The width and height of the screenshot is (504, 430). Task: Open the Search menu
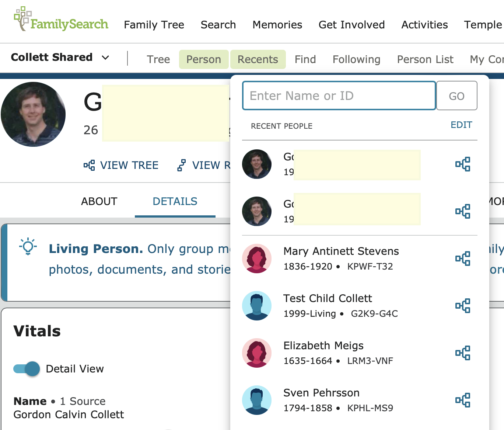point(218,25)
